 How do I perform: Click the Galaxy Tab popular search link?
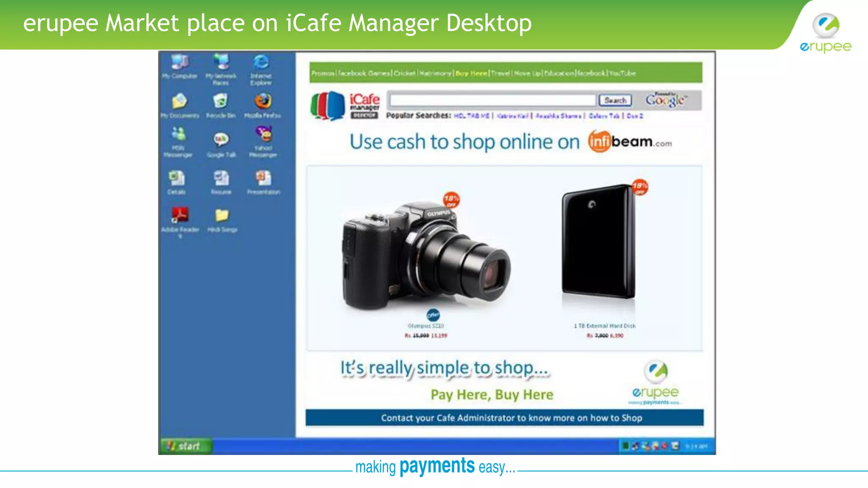[x=604, y=116]
